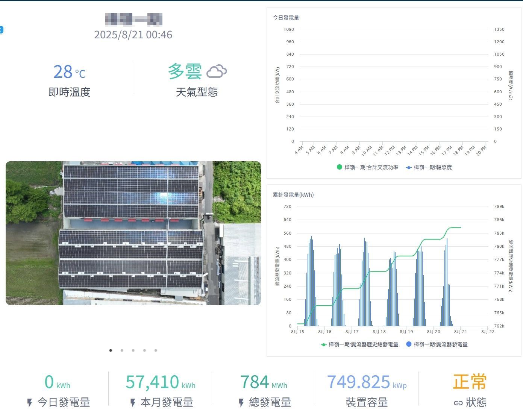Click the lightning icon beside 總發電量
This screenshot has height=420, width=523.
point(241,403)
